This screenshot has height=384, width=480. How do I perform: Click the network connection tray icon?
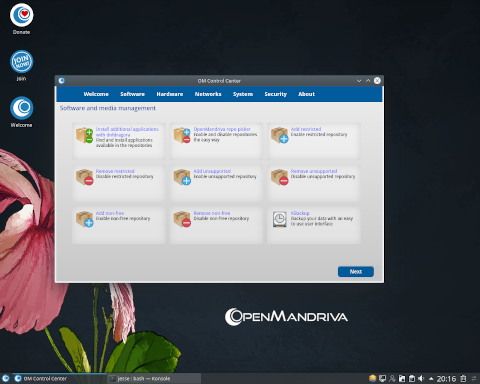(x=392, y=378)
